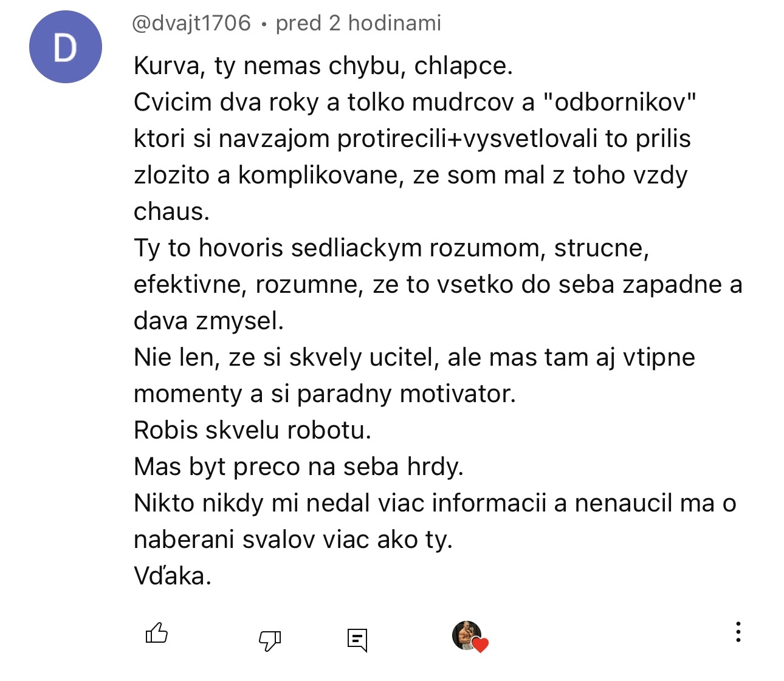Click the red heart badge from the creator
Image resolution: width=784 pixels, height=681 pixels.
point(481,645)
